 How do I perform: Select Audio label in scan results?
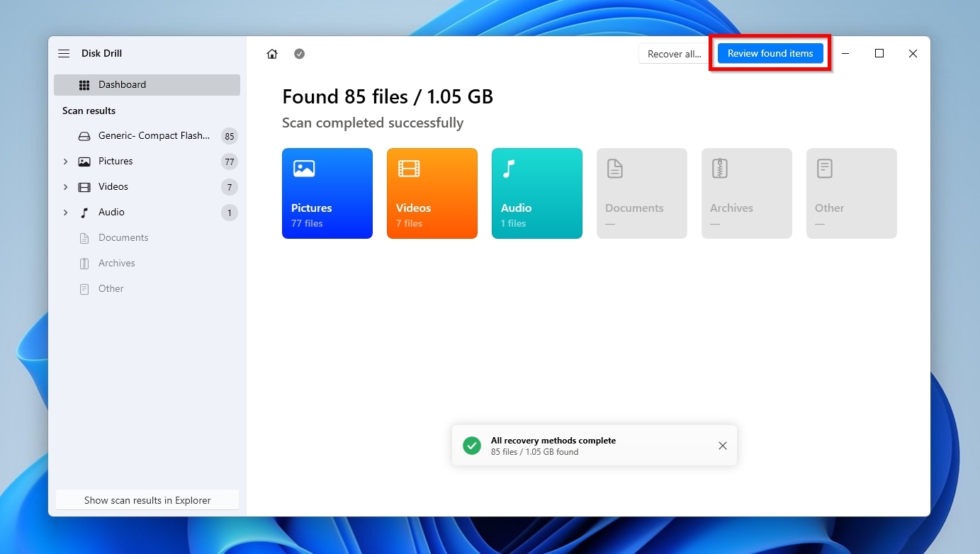pos(111,213)
